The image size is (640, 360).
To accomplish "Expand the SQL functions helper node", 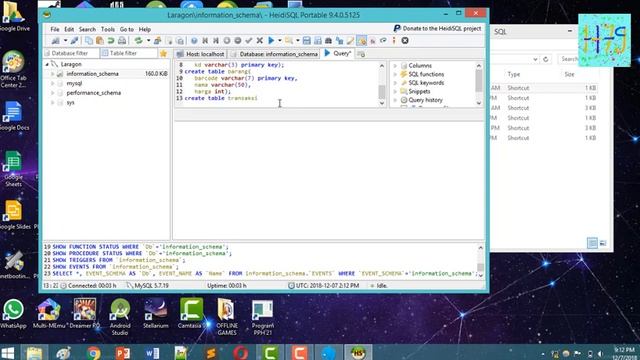I will (395, 74).
